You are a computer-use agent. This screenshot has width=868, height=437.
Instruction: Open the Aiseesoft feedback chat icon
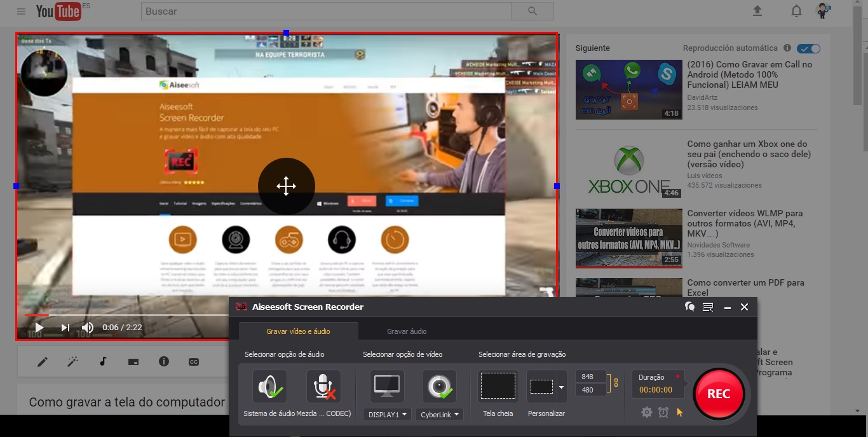tap(689, 307)
